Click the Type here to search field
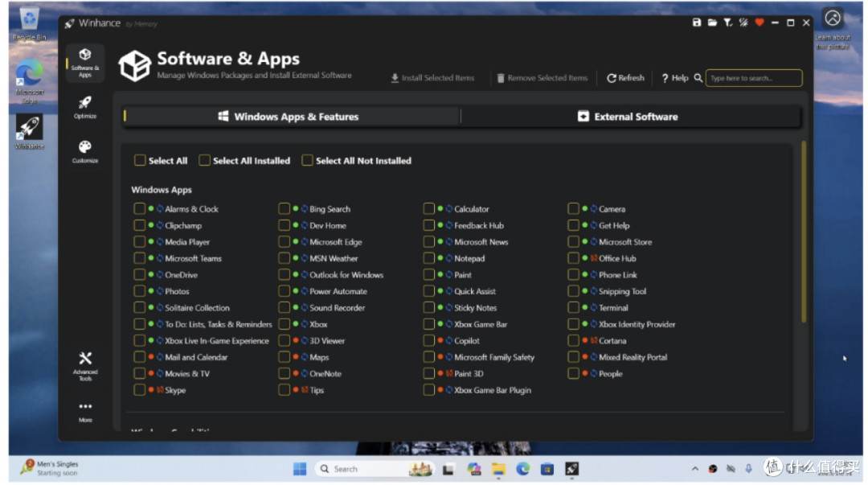The height and width of the screenshot is (485, 868). [753, 78]
